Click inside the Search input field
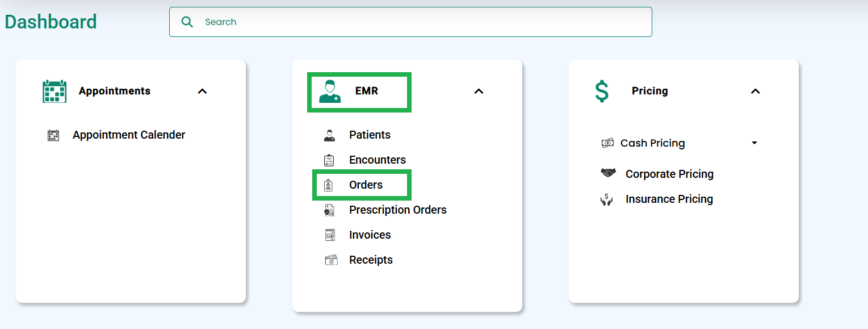 click(x=410, y=22)
